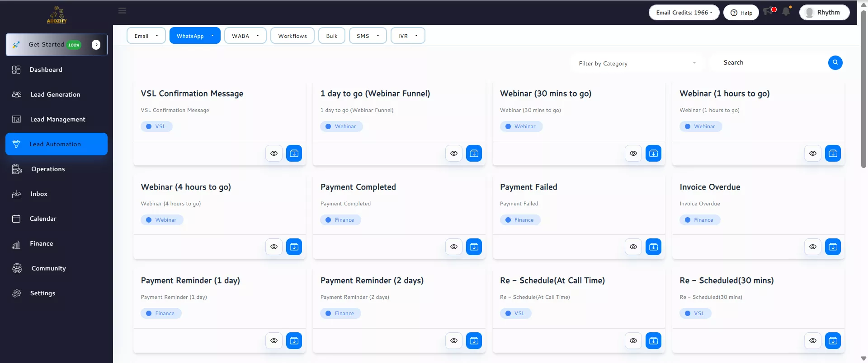The width and height of the screenshot is (868, 363).
Task: Switch to the Workflows tab
Action: click(x=292, y=36)
